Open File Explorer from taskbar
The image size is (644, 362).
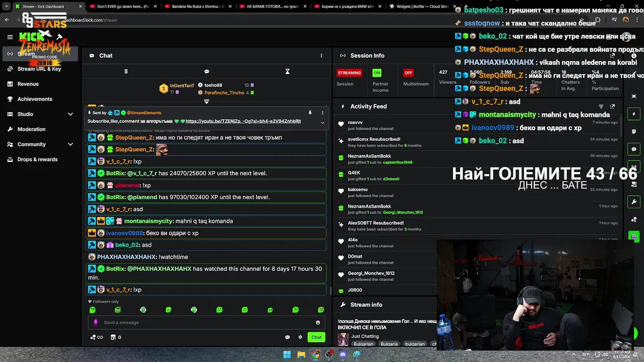click(x=301, y=354)
